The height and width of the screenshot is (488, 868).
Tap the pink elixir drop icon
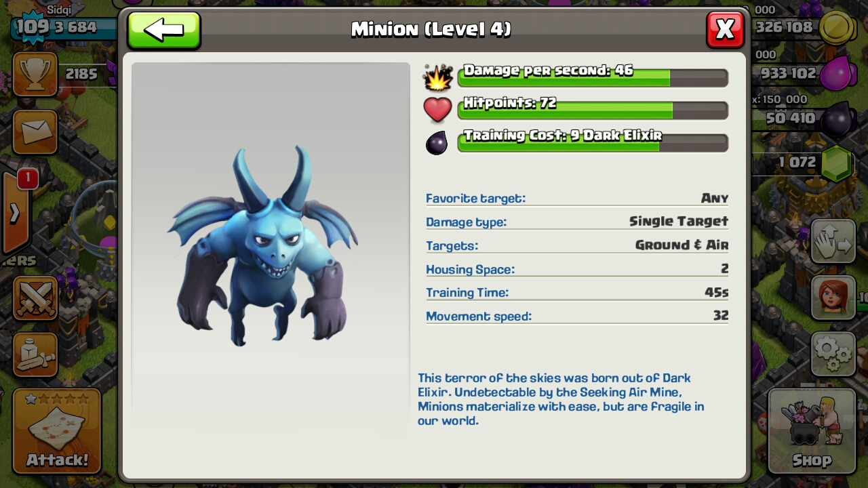(x=837, y=73)
